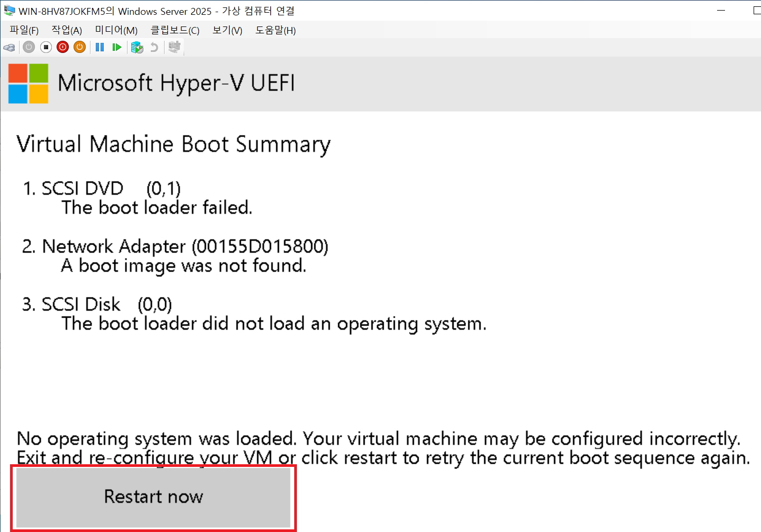Create a checkpoint from the toolbar
761x532 pixels.
137,47
